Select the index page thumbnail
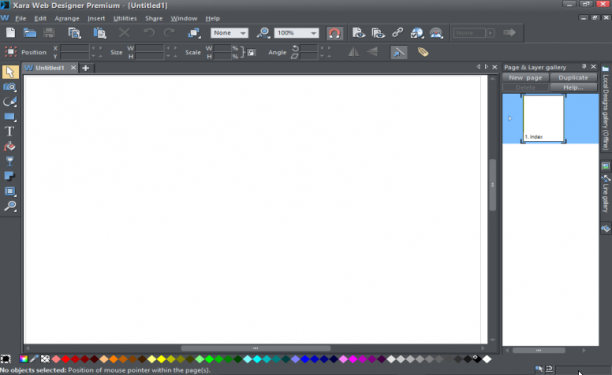Image resolution: width=612 pixels, height=375 pixels. pyautogui.click(x=543, y=118)
